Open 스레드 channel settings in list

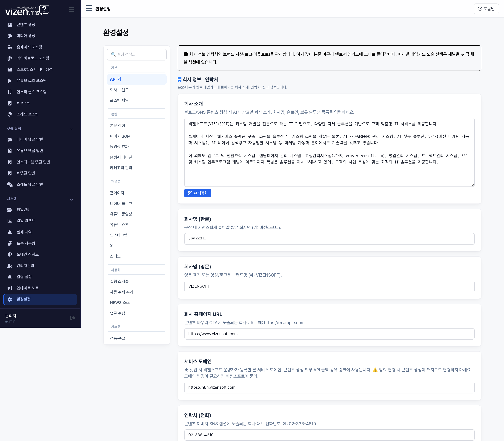pyautogui.click(x=137, y=256)
